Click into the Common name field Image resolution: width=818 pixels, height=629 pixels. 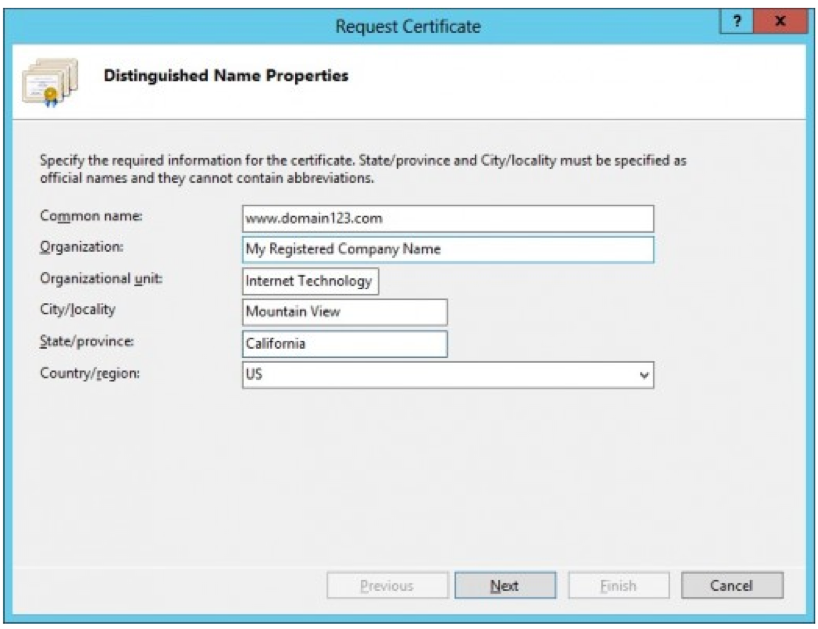click(x=447, y=218)
